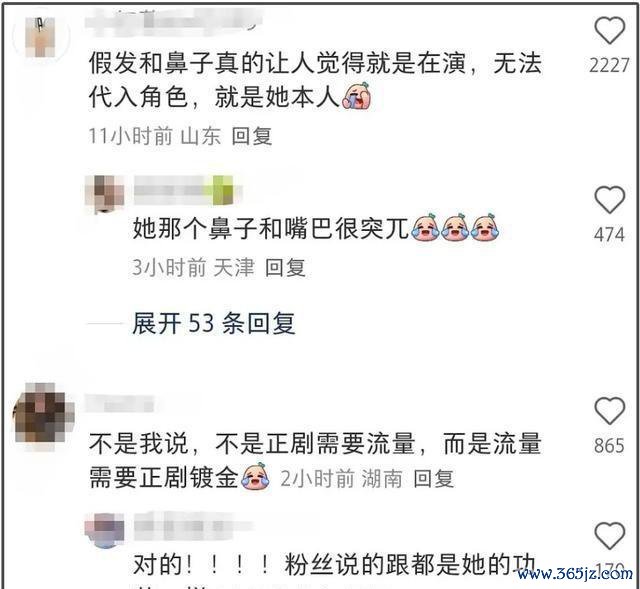This screenshot has height=589, width=640.
Task: Open the Hunan commenter's blurred username
Action: point(120,403)
